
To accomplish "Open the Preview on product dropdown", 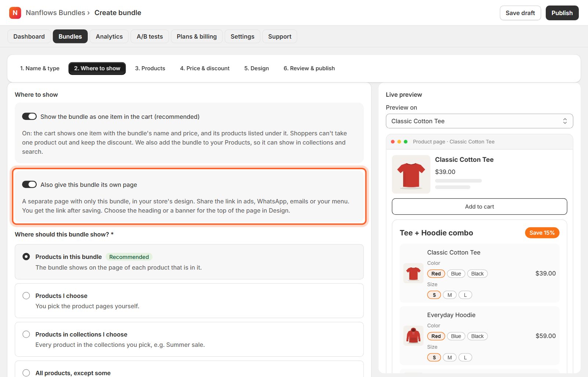I will pyautogui.click(x=479, y=121).
